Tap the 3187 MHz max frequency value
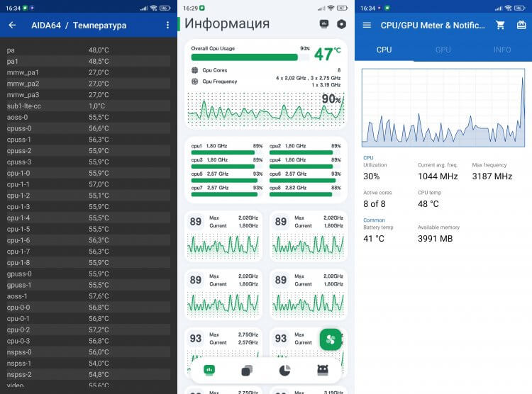The image size is (532, 394). [492, 176]
